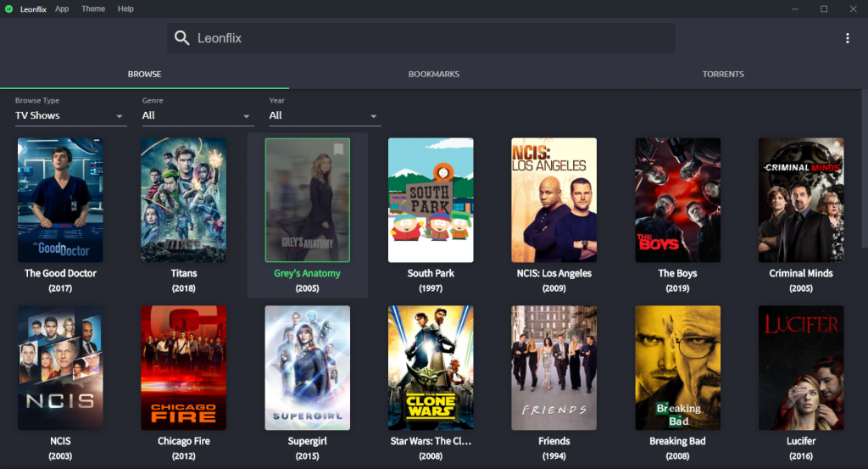868x469 pixels.
Task: Click the Leonflix search field
Action: [x=421, y=37]
